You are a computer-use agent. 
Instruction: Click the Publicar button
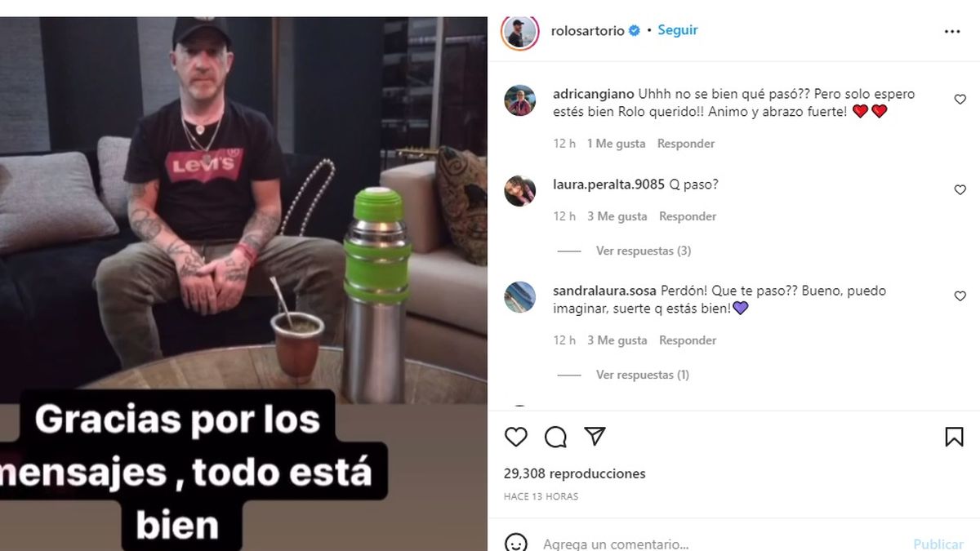pyautogui.click(x=938, y=544)
